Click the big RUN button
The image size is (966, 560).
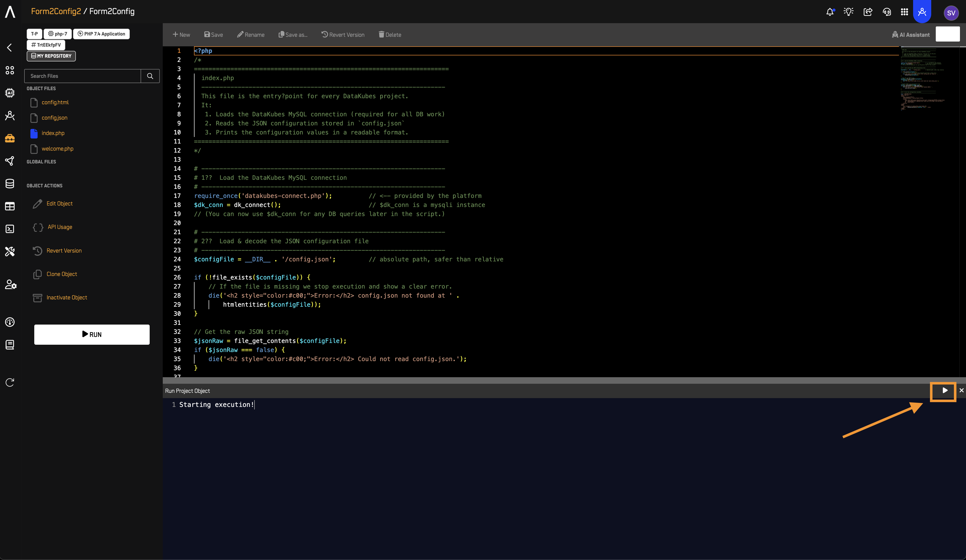click(x=92, y=334)
